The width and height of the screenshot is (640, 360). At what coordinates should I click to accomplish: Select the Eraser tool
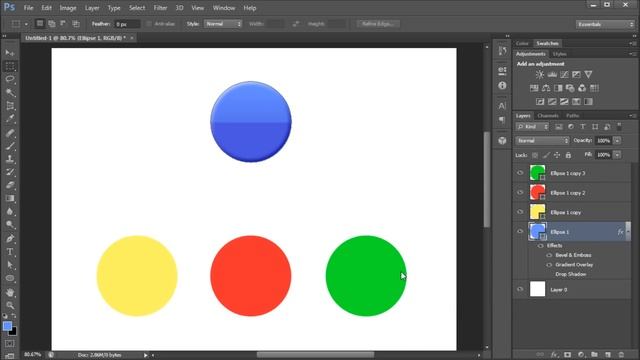(x=10, y=185)
